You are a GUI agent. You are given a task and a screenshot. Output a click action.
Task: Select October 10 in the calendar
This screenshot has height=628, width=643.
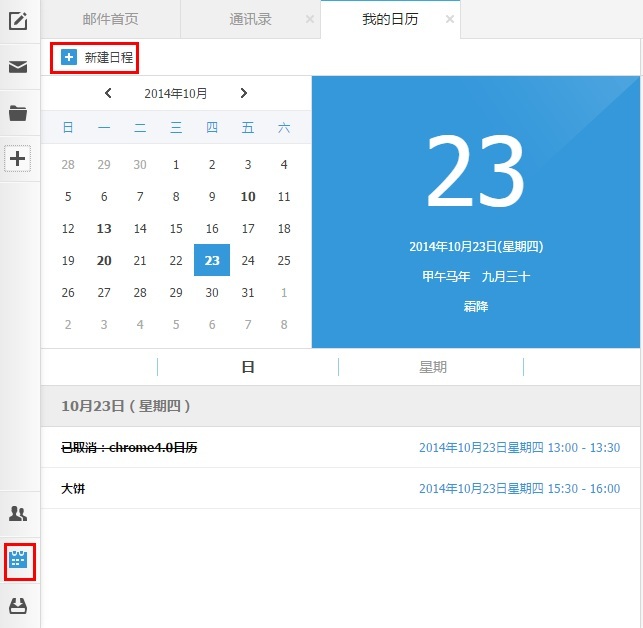(248, 197)
